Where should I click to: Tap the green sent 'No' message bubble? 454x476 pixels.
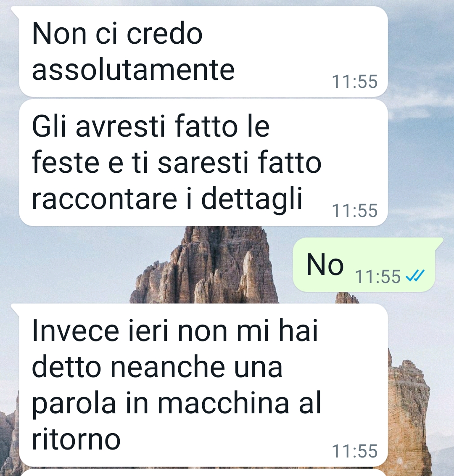coord(364,265)
